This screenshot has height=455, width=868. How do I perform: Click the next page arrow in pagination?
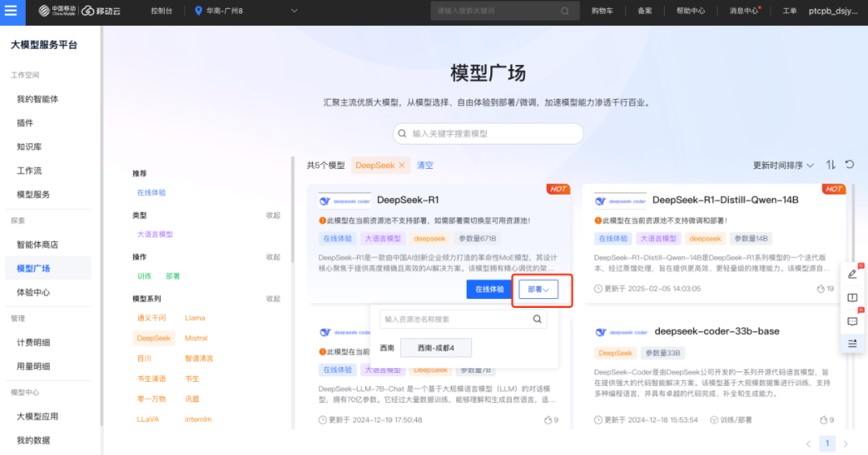pos(845,444)
